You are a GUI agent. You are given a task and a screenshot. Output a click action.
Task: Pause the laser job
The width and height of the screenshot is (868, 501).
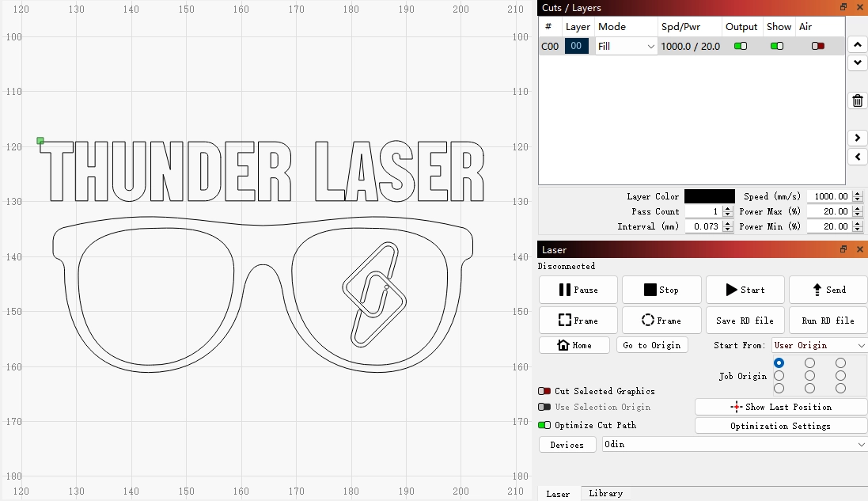click(x=578, y=290)
